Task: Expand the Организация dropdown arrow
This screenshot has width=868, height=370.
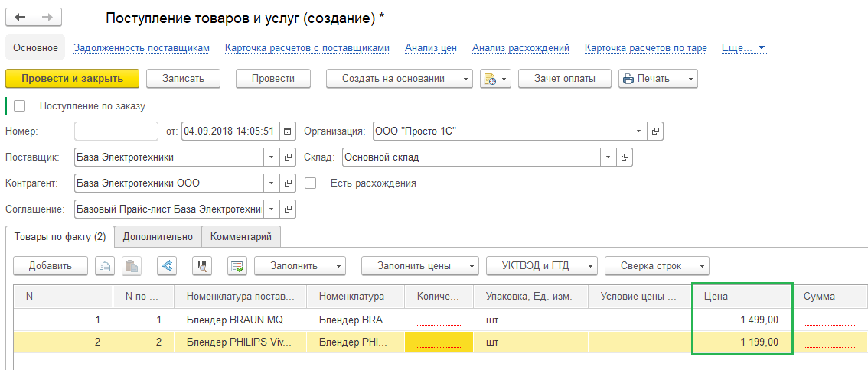Action: (x=639, y=131)
